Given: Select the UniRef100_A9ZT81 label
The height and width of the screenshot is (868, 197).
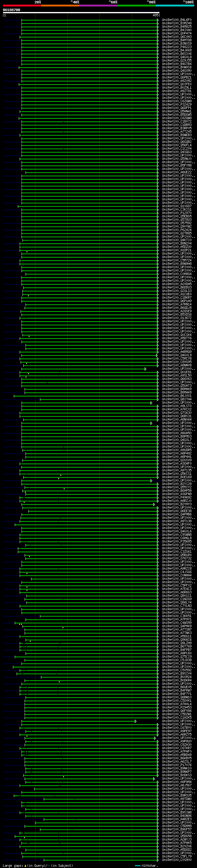Looking at the screenshot, I should pyautogui.click(x=177, y=91).
